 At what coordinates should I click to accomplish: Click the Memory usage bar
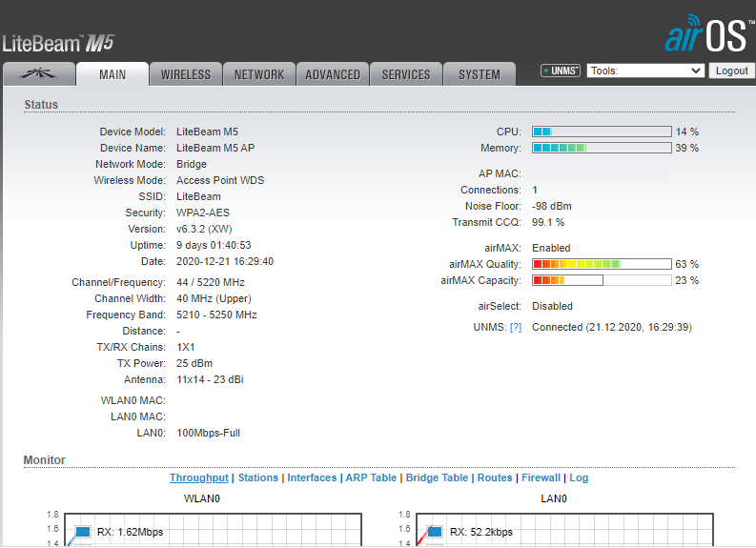pyautogui.click(x=602, y=148)
